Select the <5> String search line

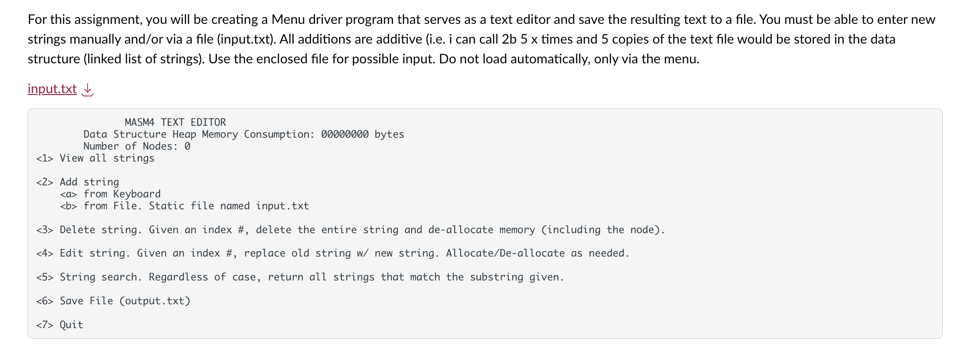coord(300,277)
